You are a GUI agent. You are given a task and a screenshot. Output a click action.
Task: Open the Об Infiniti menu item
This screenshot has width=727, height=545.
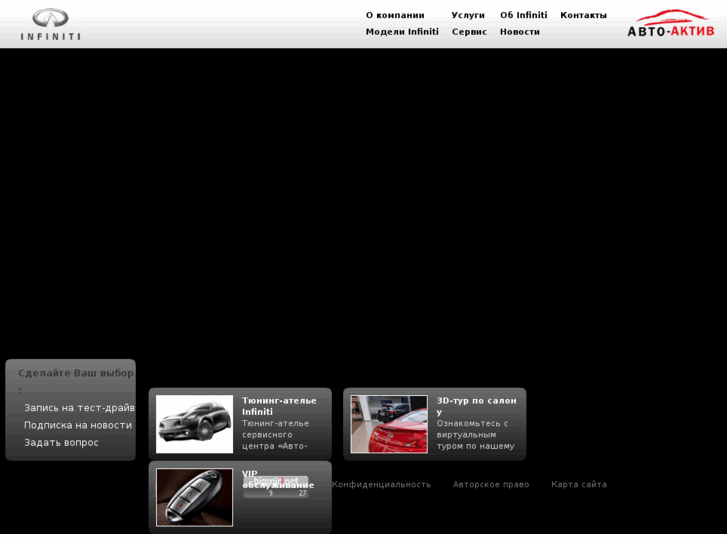click(x=523, y=15)
